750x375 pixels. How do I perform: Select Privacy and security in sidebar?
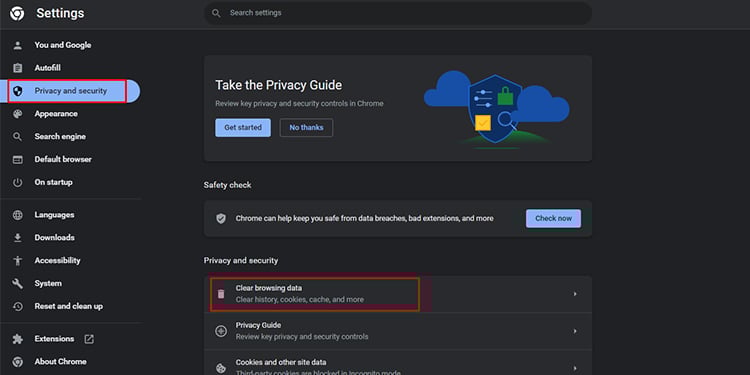coord(70,91)
